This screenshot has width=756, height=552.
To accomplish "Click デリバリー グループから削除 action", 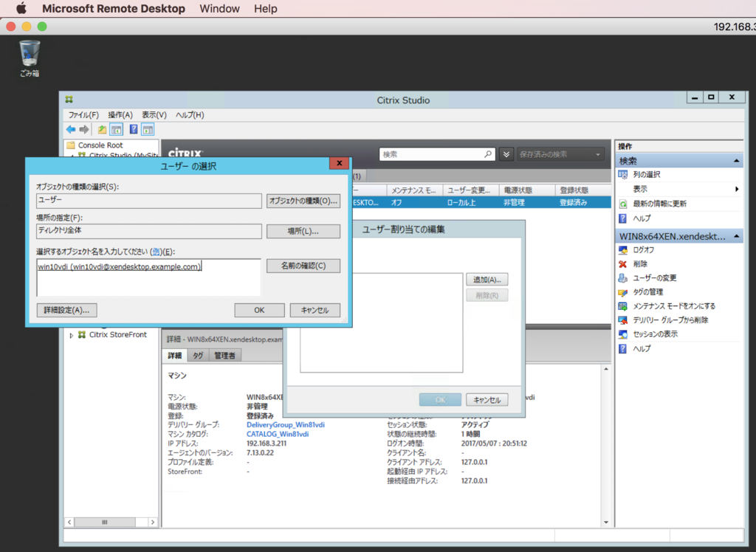I will [x=670, y=320].
